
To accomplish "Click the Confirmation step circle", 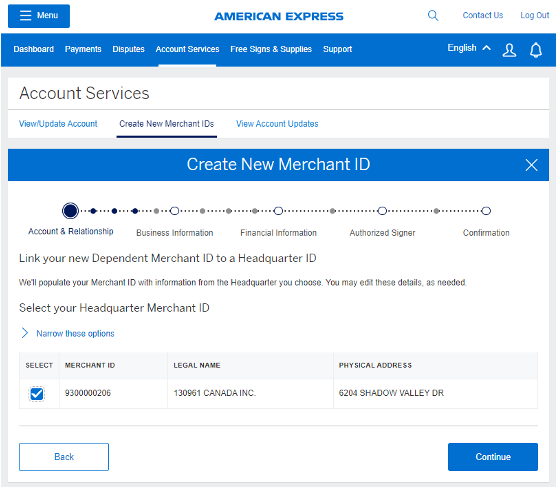I will (x=486, y=211).
